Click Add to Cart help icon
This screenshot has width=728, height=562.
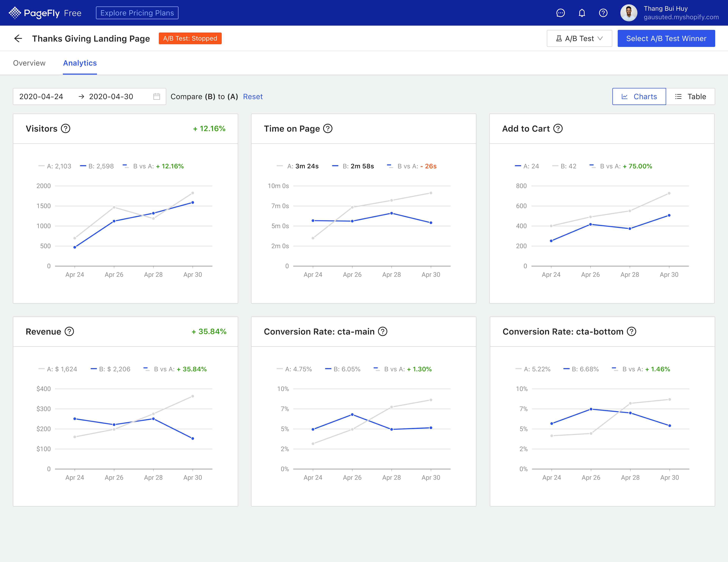point(558,129)
